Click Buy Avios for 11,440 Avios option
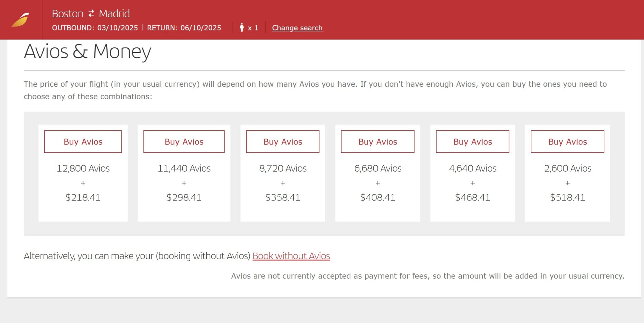The width and height of the screenshot is (644, 323). pos(184,142)
